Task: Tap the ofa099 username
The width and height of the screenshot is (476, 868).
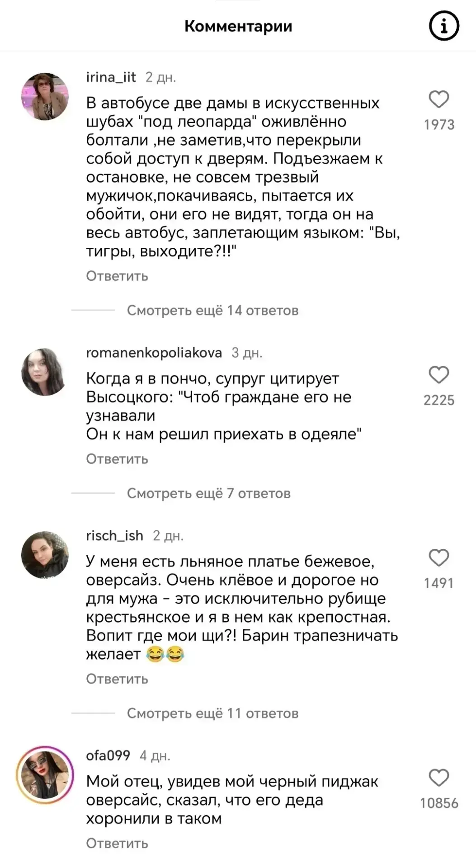Action: [x=108, y=755]
